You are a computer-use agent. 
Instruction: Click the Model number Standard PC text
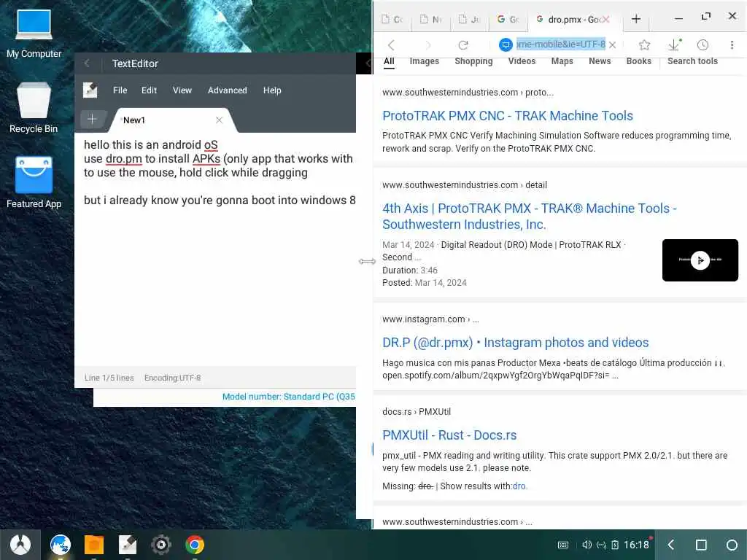[289, 397]
